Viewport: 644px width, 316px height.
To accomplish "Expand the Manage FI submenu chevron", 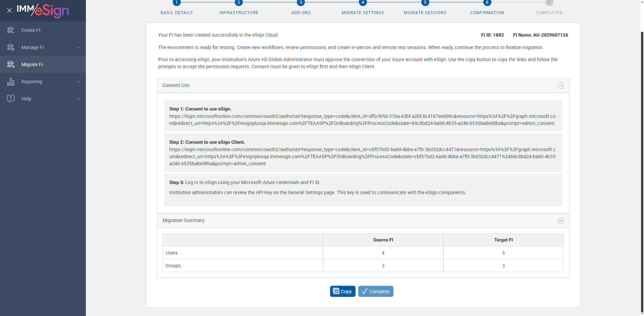I will tap(78, 47).
